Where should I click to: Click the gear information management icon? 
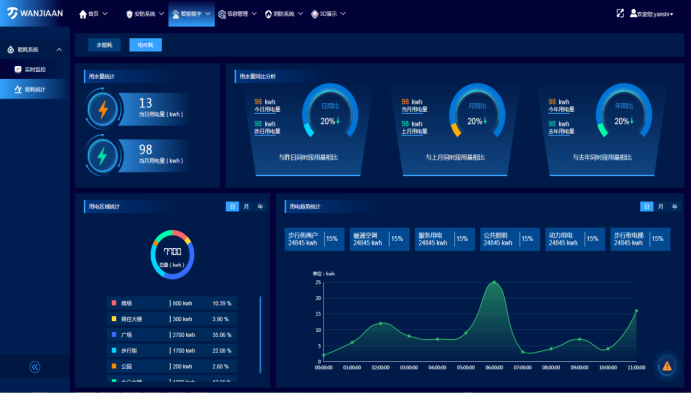tap(222, 14)
